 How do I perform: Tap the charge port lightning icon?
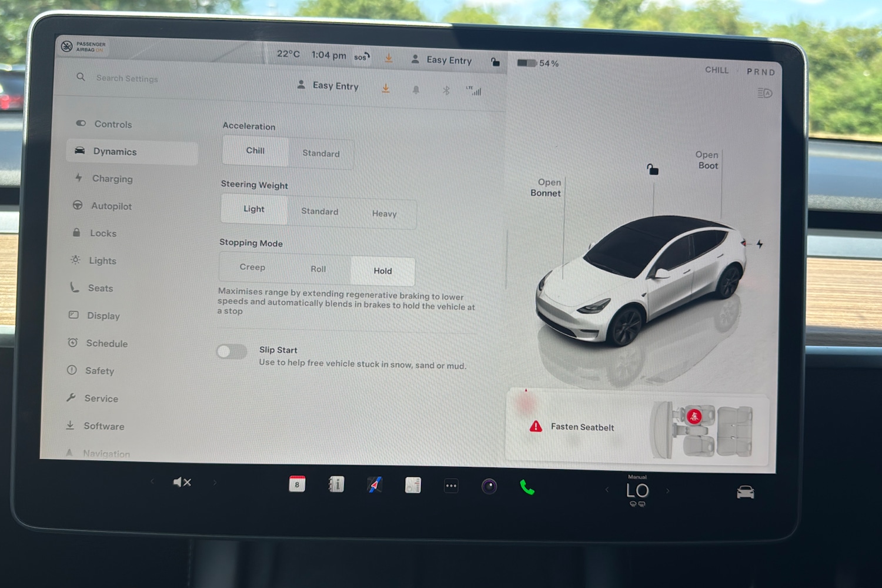(x=760, y=243)
